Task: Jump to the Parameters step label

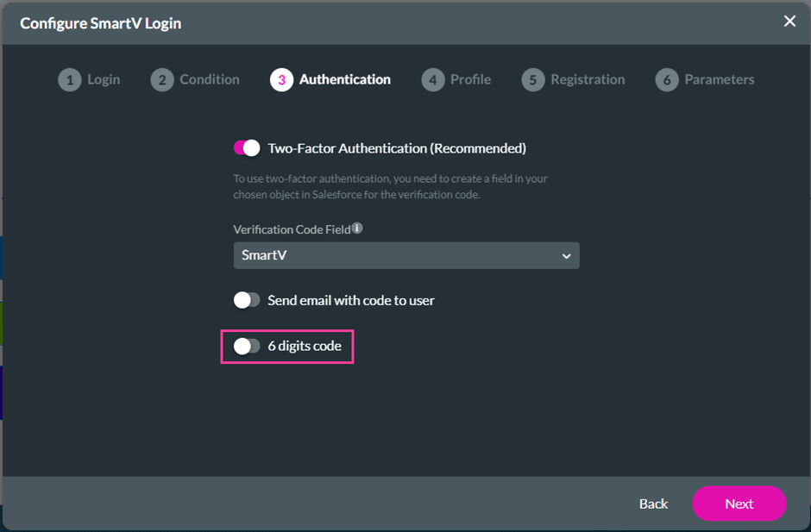Action: 719,79
